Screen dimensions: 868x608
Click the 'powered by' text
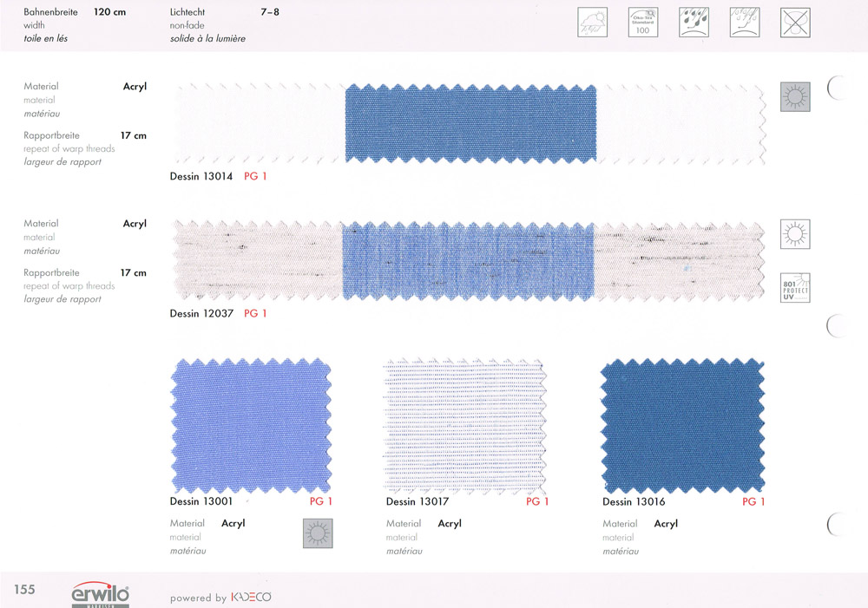click(x=198, y=598)
